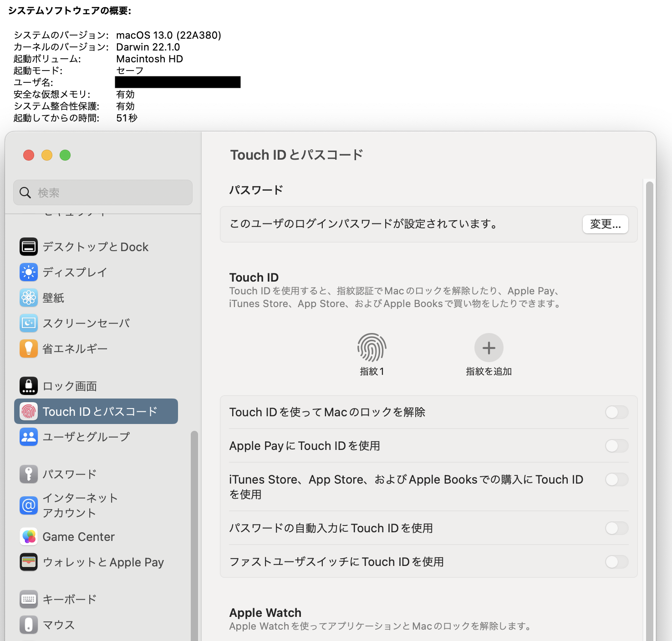The image size is (672, 641).
Task: Click the Game Center icon
Action: pyautogui.click(x=29, y=537)
